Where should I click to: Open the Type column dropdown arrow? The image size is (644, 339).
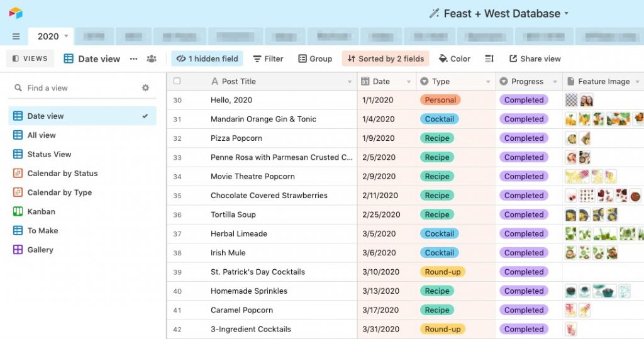488,82
